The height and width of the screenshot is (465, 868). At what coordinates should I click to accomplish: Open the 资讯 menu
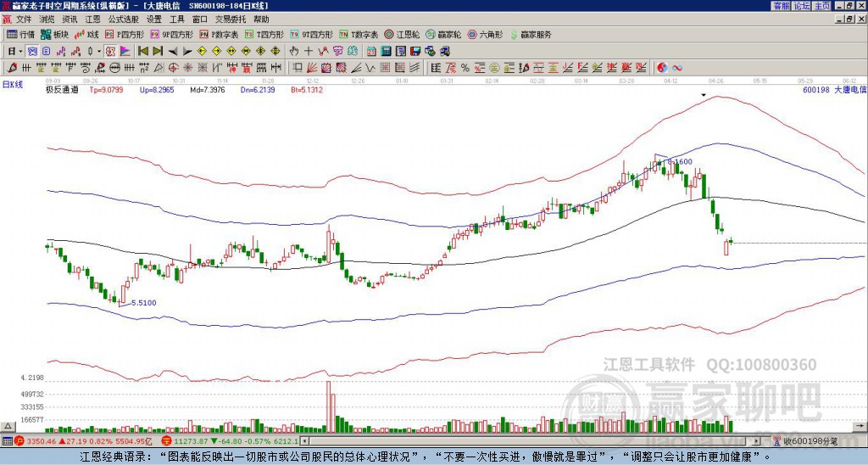pyautogui.click(x=70, y=20)
